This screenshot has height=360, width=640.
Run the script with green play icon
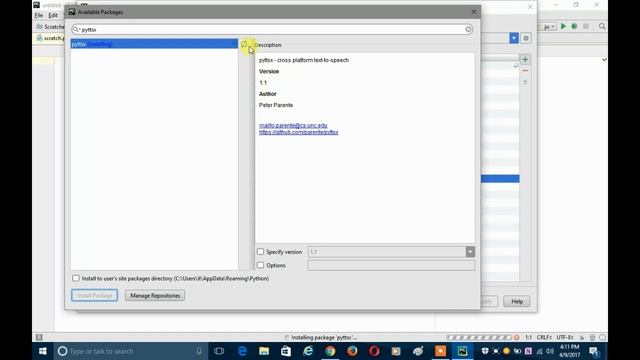click(x=563, y=26)
